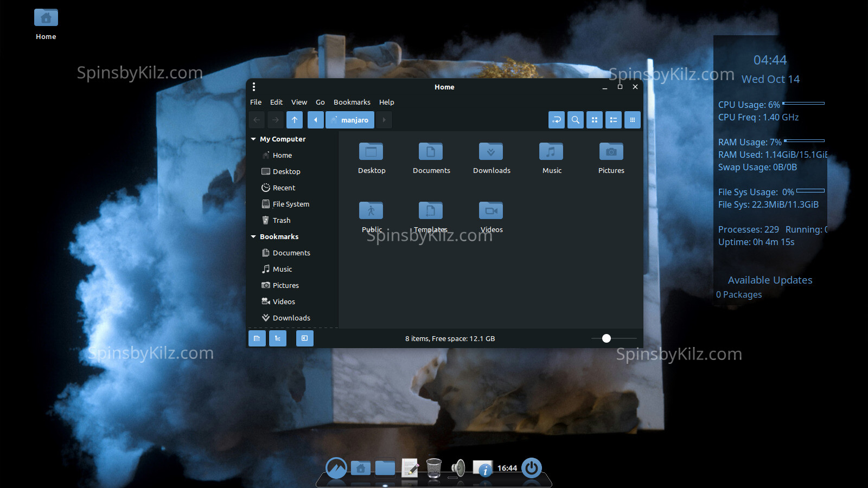
Task: Switch to compact view
Action: [x=633, y=120]
